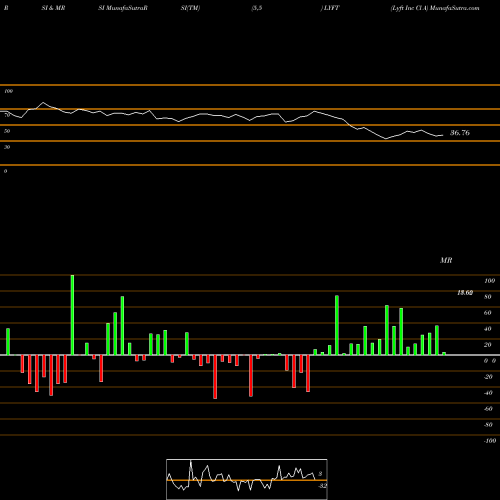Click the RSI value label 36.76

point(460,133)
